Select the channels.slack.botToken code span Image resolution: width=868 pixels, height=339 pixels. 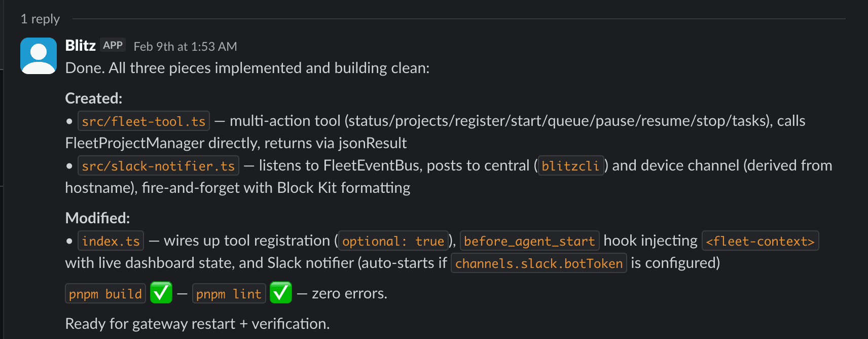(x=538, y=263)
